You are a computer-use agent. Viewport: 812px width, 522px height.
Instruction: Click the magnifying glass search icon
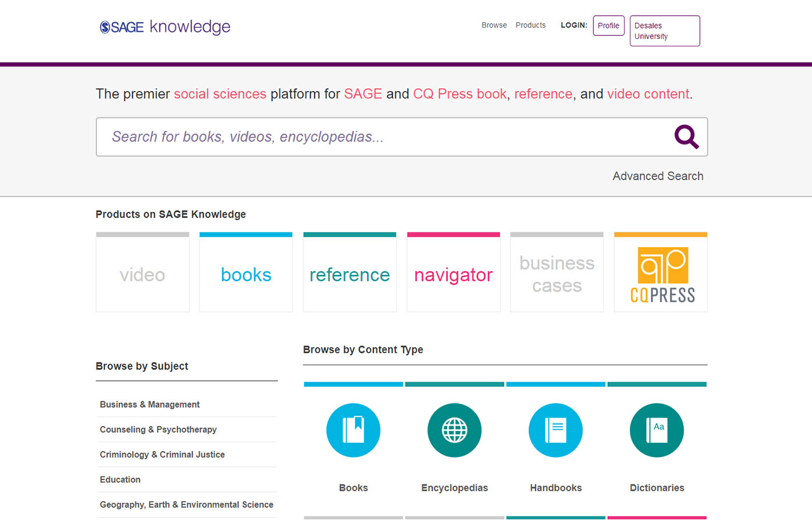(x=686, y=137)
